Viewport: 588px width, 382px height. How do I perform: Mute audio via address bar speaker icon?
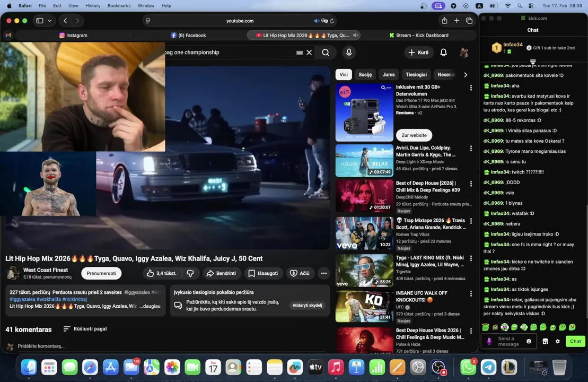pyautogui.click(x=317, y=21)
